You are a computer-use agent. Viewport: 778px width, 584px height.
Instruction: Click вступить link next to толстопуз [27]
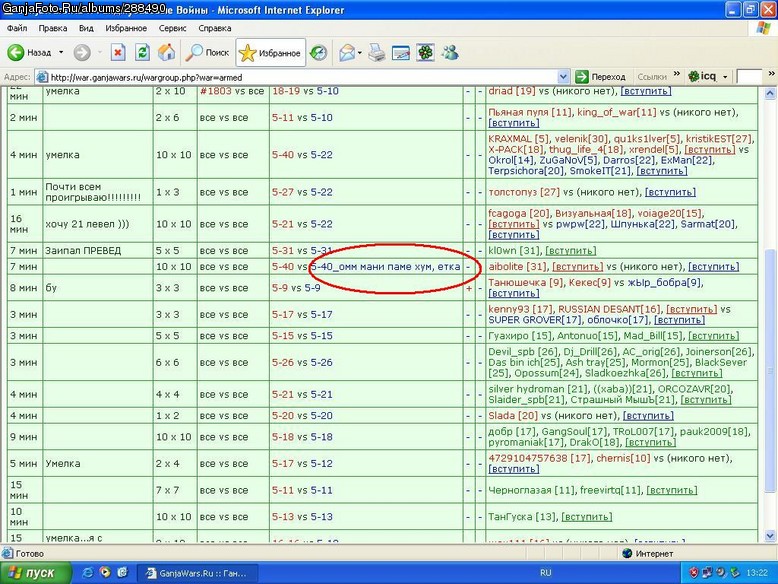670,192
